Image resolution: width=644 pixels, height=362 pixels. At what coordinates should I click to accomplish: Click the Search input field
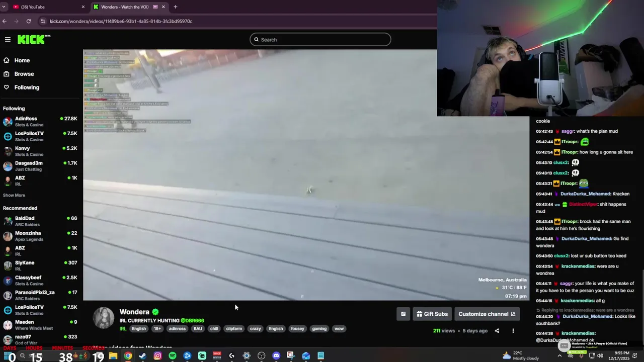[320, 40]
